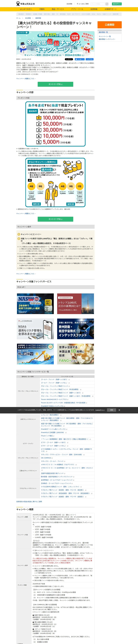
Task: Select NISA in sub navigation
Action: [x=93, y=14]
